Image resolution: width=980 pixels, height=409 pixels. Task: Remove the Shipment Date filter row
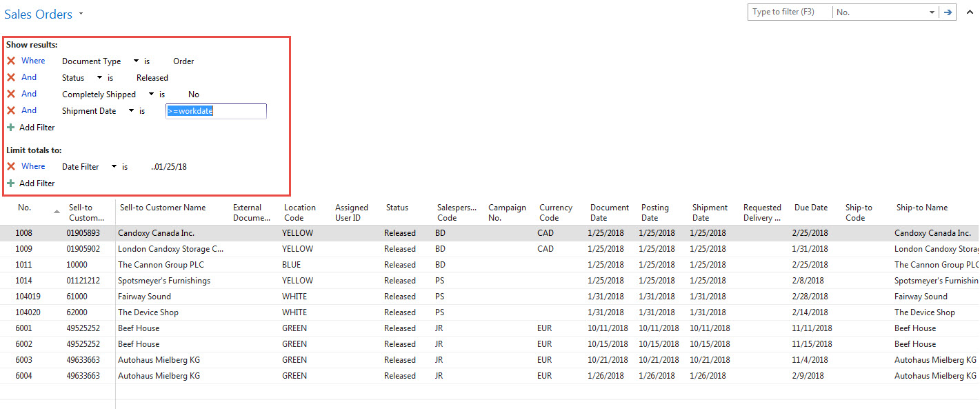point(10,110)
